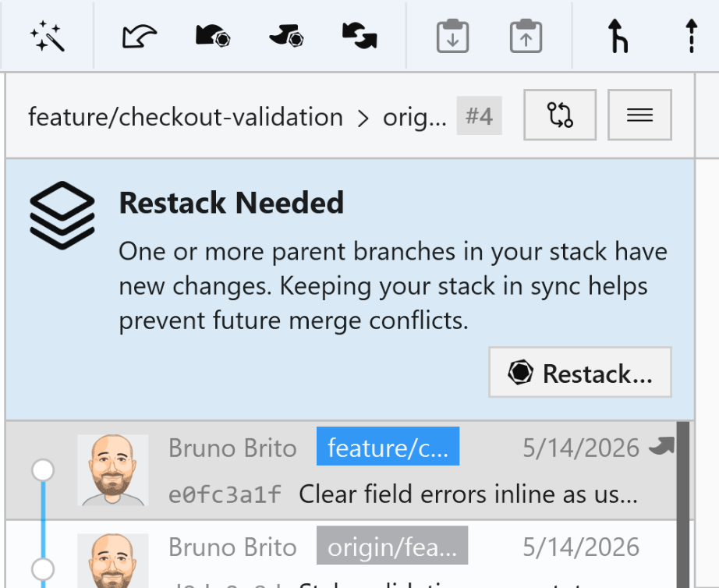The width and height of the screenshot is (719, 588).
Task: Click avatar on commit e0fc3a1f row
Action: tap(113, 470)
